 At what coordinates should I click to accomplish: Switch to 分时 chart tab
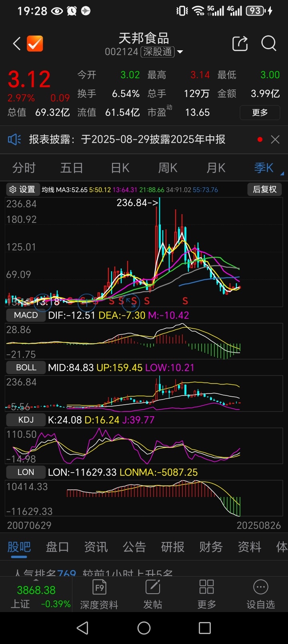click(x=24, y=168)
